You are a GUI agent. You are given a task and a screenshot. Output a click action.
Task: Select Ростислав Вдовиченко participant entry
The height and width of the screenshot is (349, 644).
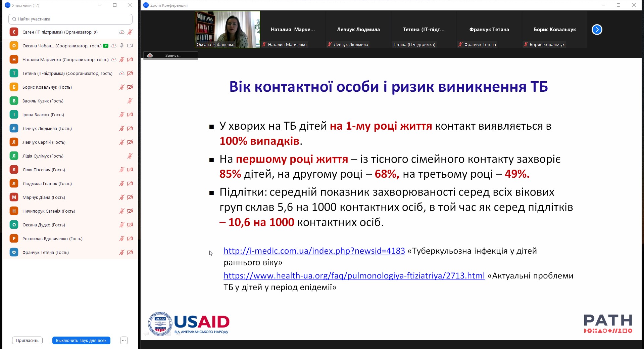(52, 238)
